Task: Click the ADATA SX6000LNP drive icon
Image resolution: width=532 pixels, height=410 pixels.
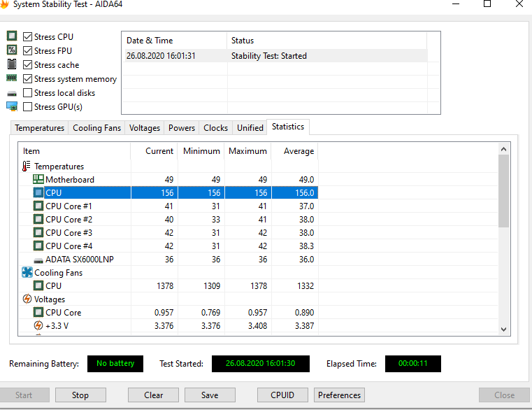Action: (38, 260)
